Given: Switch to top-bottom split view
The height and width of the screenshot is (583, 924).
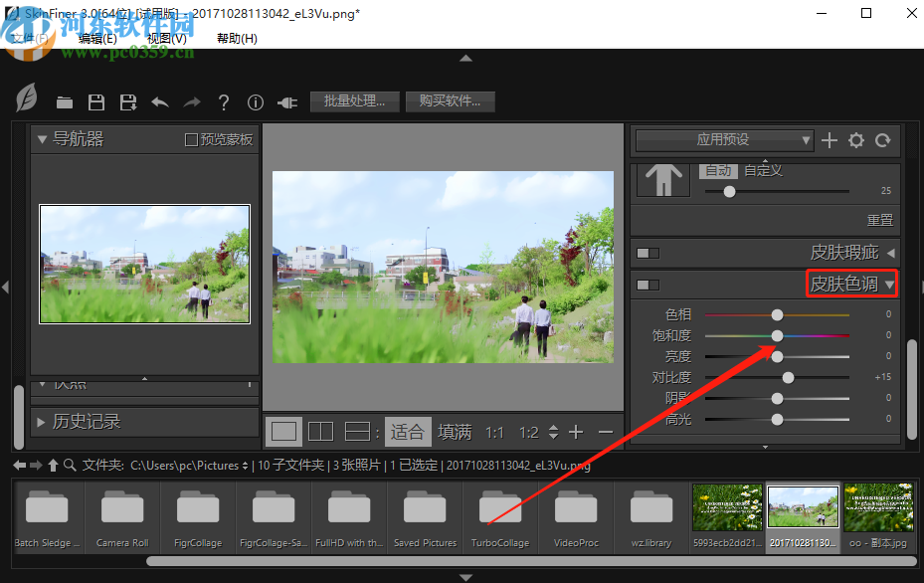Looking at the screenshot, I should [x=357, y=432].
